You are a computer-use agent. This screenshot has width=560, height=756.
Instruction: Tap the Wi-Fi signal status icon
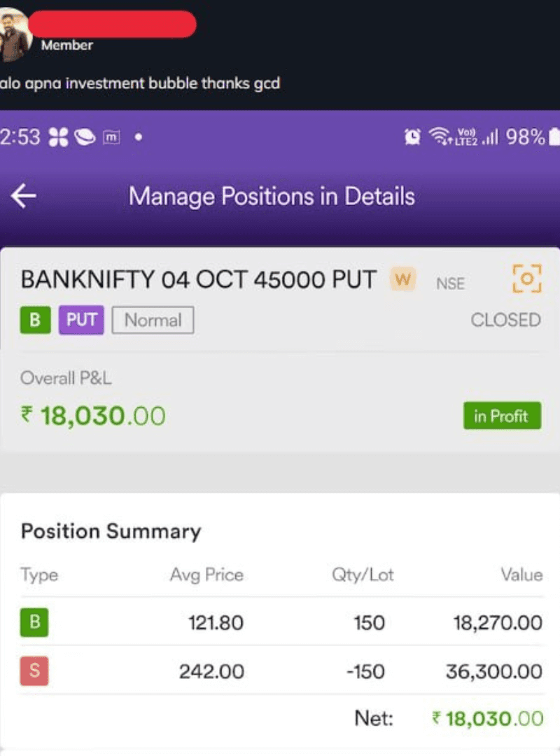point(441,136)
